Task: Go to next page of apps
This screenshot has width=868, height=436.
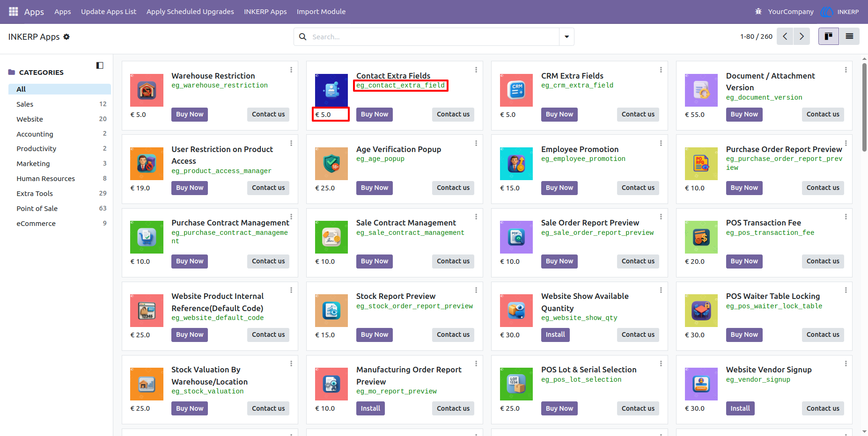Action: pos(802,36)
